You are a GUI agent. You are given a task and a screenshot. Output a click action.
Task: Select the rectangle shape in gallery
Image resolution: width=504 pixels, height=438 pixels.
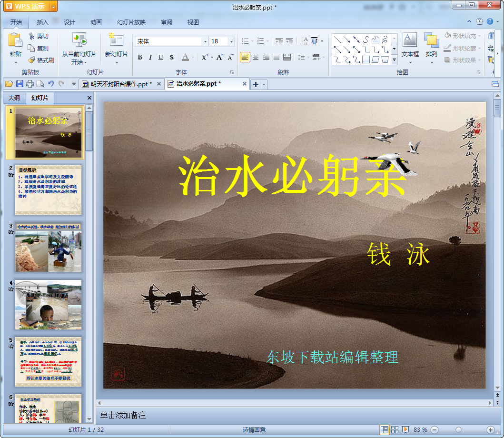366,60
